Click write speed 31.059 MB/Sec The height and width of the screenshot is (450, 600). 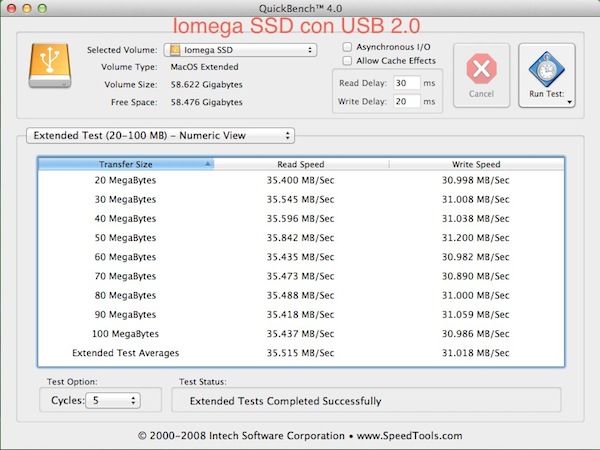476,315
